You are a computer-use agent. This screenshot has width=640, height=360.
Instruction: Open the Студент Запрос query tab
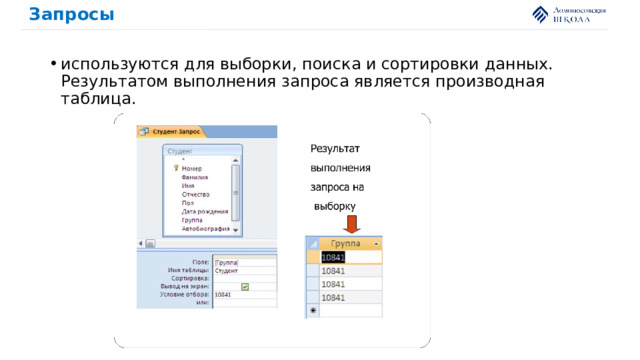(x=171, y=132)
